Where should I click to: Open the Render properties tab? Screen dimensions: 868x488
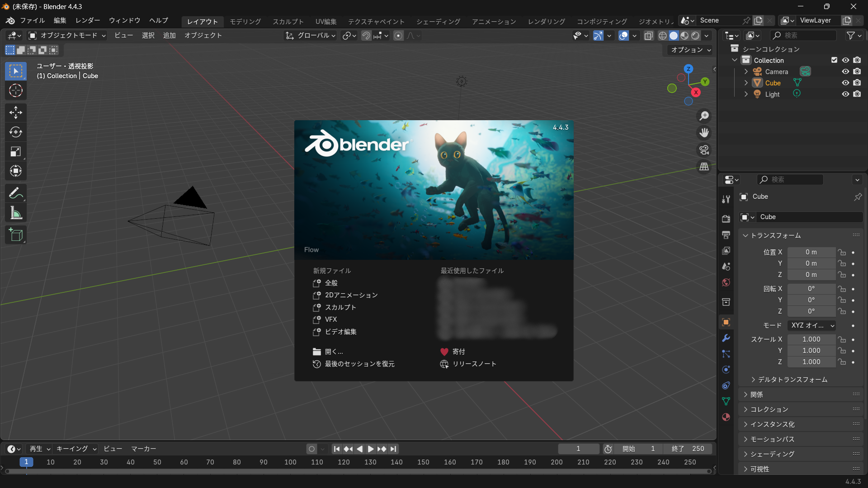tap(726, 219)
